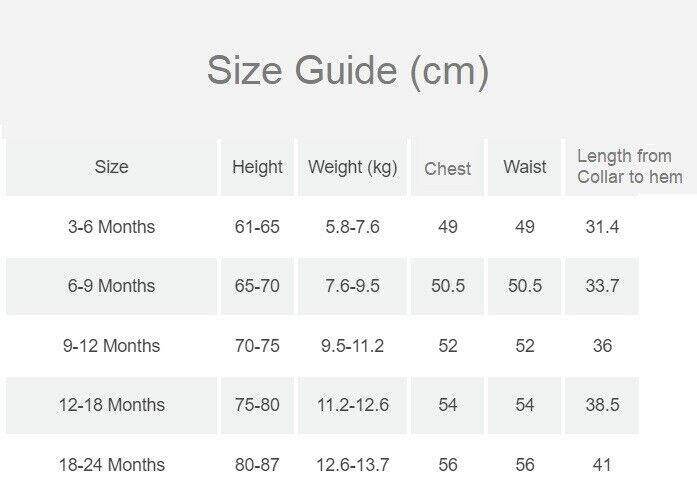Click the Chest column header
Image resolution: width=697 pixels, height=495 pixels.
pyautogui.click(x=447, y=168)
